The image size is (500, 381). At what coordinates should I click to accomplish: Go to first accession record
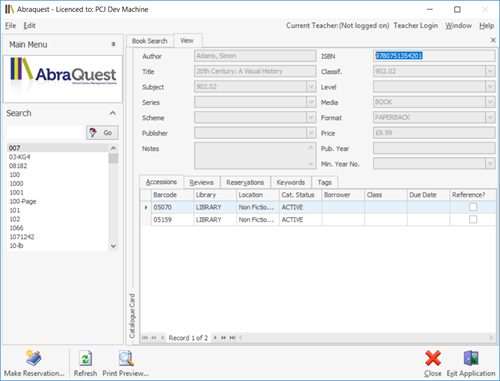coord(145,338)
